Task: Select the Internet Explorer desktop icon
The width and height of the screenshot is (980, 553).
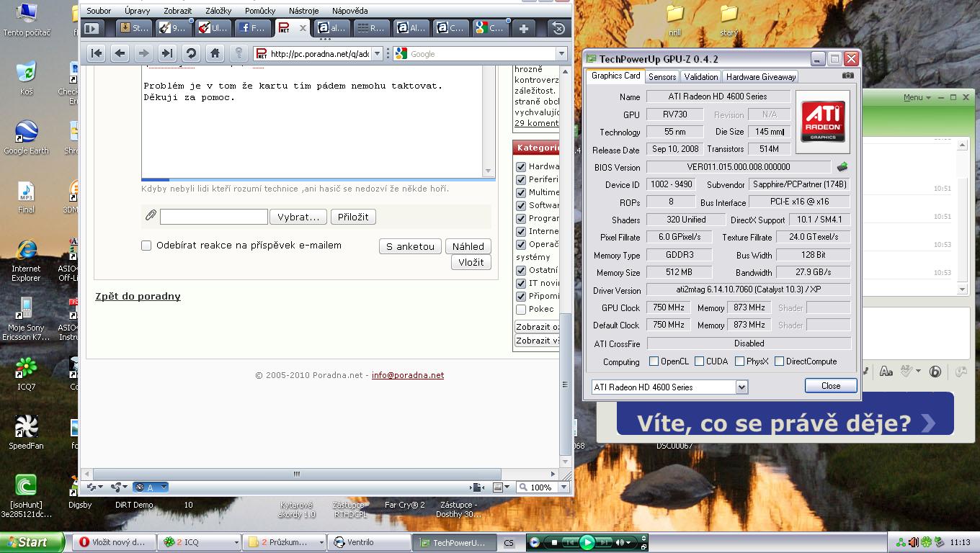Action: point(26,261)
